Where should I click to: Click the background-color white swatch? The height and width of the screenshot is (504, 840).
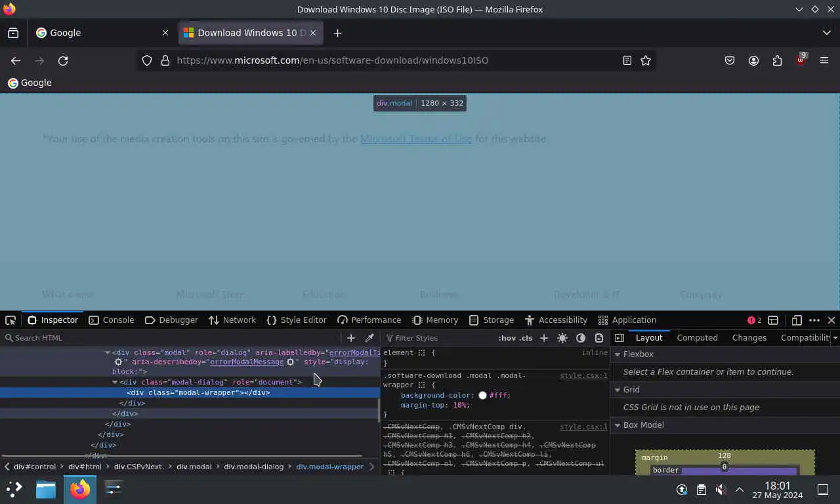pyautogui.click(x=482, y=396)
